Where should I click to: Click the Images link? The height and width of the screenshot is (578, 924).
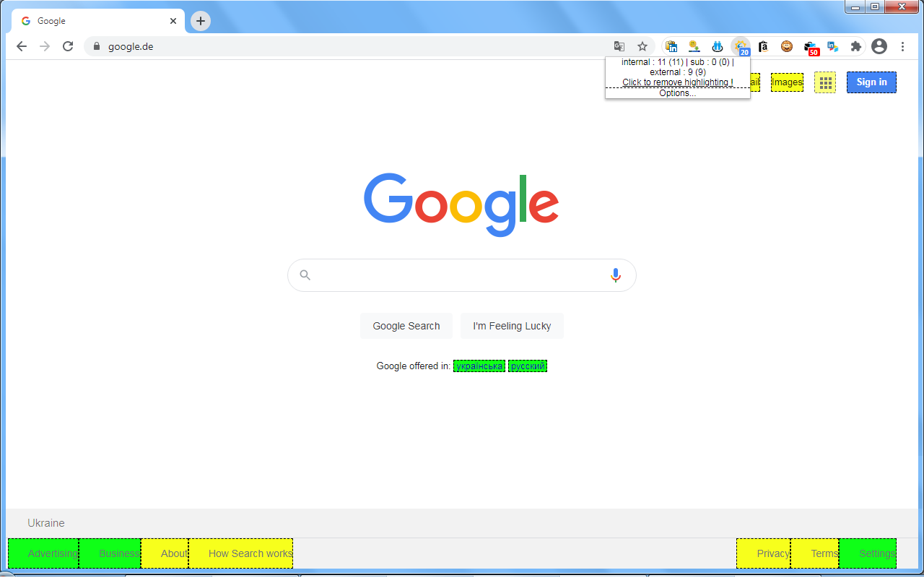(x=787, y=82)
